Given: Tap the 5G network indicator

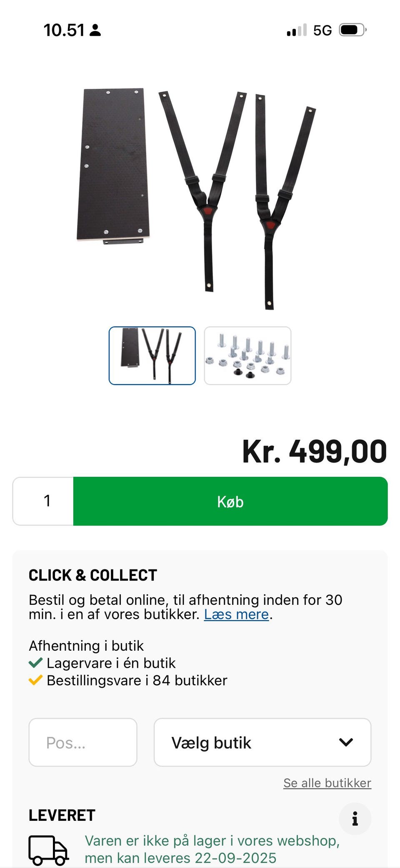Looking at the screenshot, I should point(322,30).
